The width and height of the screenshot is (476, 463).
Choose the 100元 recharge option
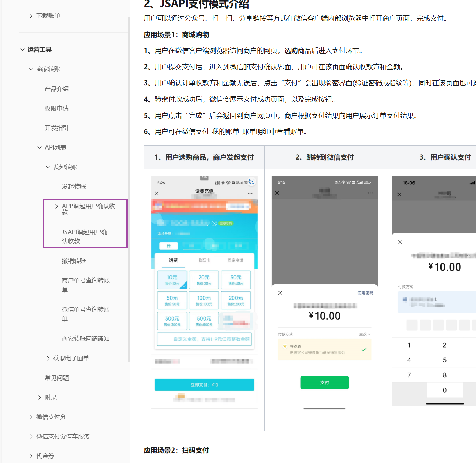pyautogui.click(x=204, y=301)
